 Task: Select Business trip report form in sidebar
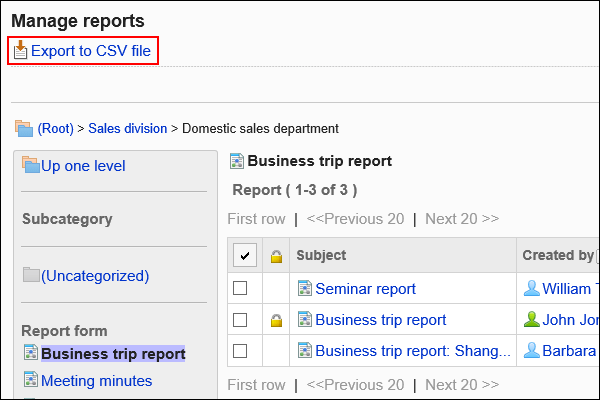coord(113,354)
